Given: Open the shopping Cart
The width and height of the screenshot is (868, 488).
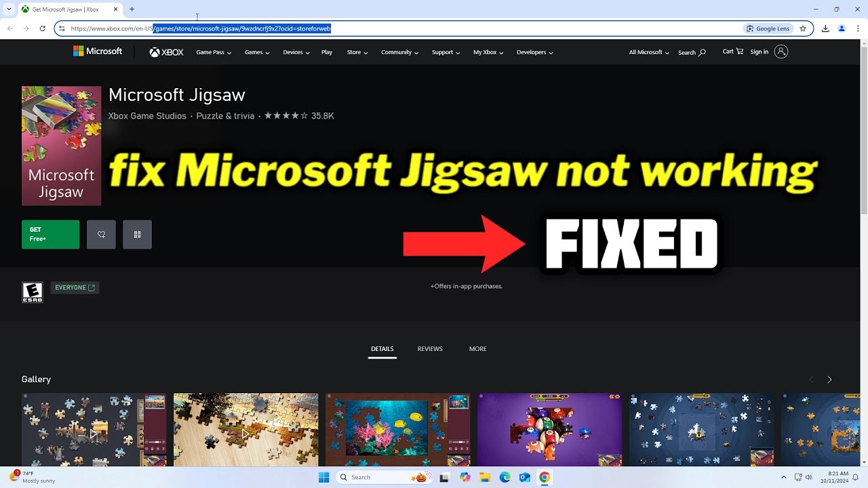Looking at the screenshot, I should (x=732, y=52).
